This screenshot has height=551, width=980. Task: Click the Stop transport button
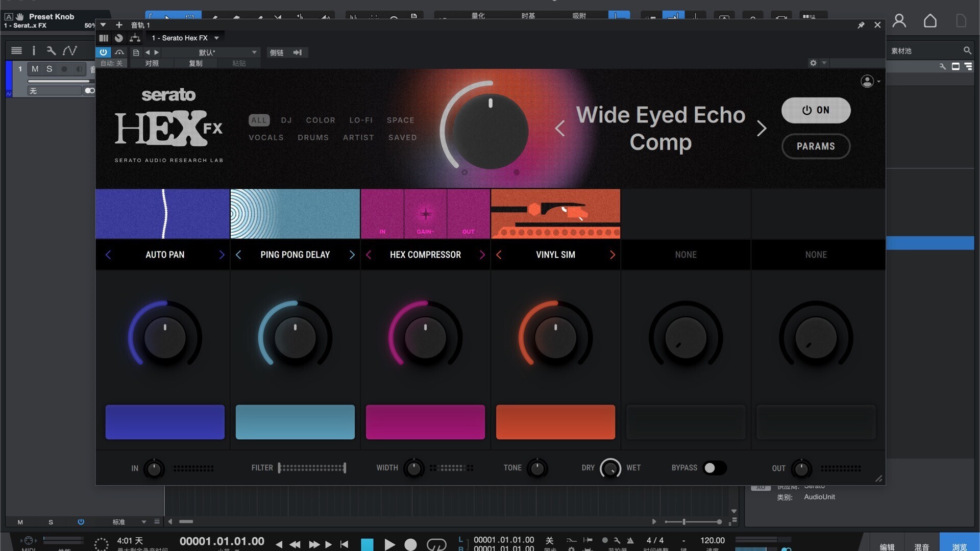[367, 544]
